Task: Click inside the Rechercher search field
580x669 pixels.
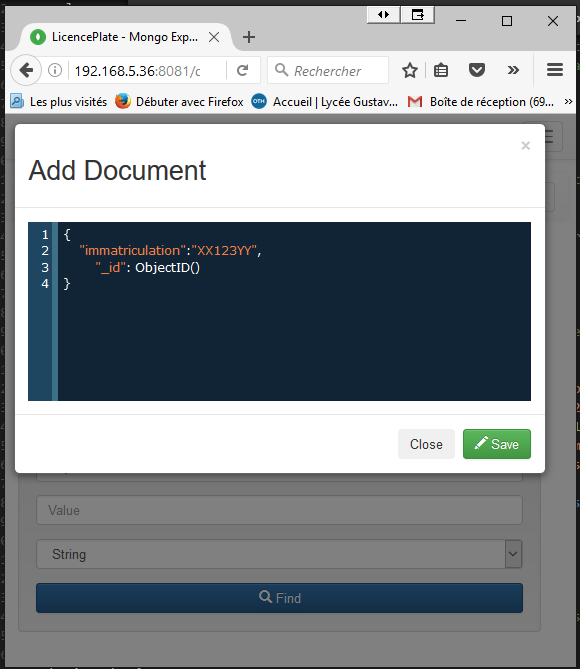Action: click(328, 70)
